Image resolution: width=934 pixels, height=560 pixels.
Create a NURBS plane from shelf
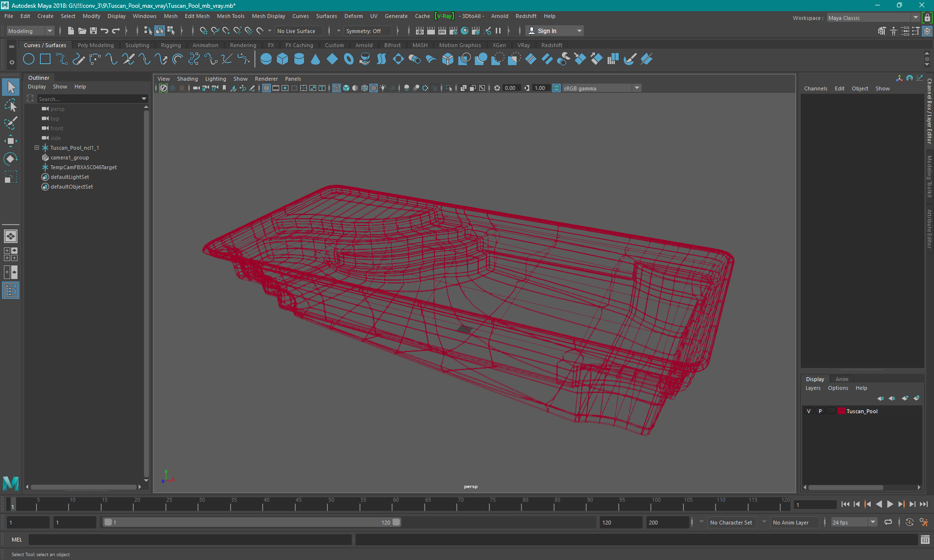[x=332, y=59]
